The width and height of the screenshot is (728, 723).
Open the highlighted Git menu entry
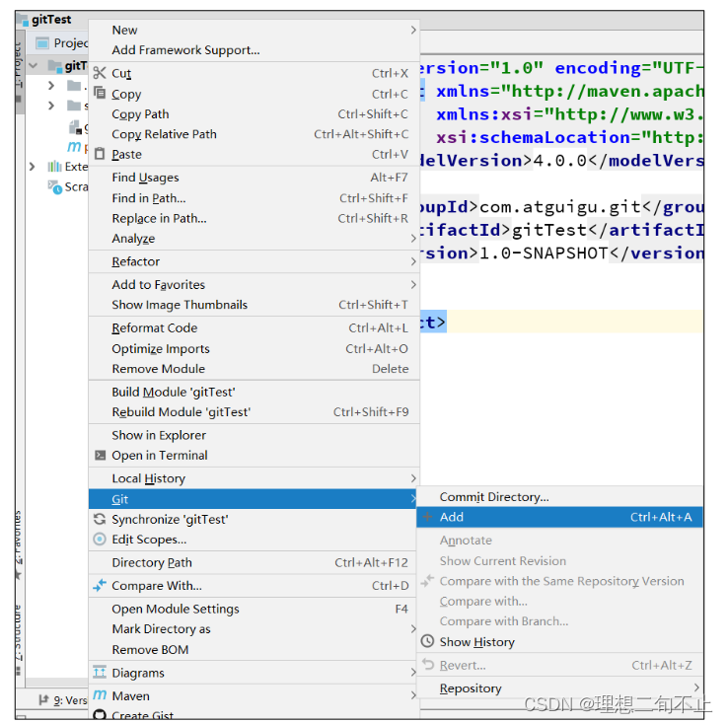point(254,499)
